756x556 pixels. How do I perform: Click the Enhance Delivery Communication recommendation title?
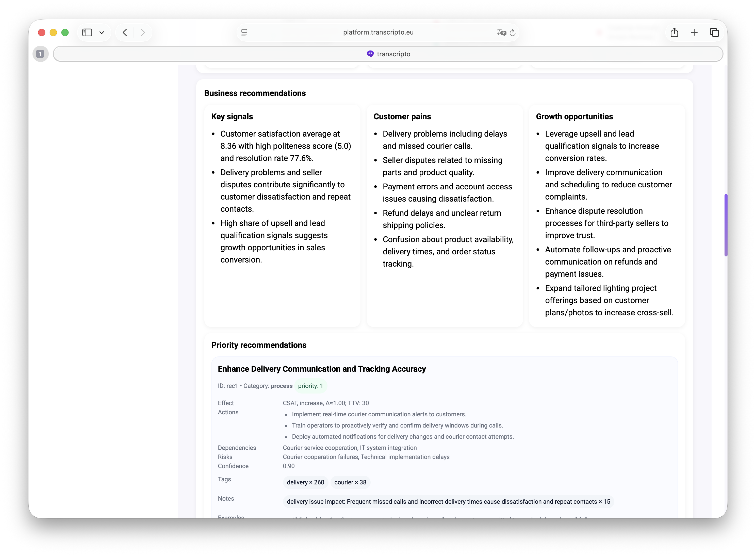click(x=321, y=369)
